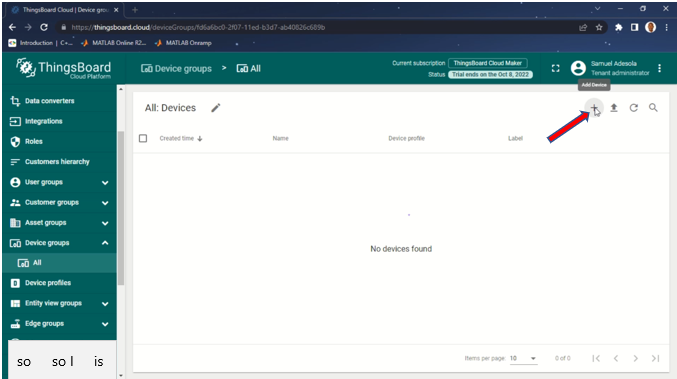677x379 pixels.
Task: Refresh the devices table
Action: (633, 108)
